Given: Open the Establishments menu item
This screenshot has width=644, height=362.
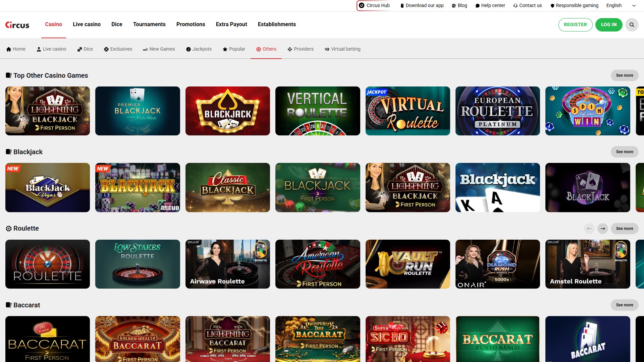Looking at the screenshot, I should pos(277,24).
